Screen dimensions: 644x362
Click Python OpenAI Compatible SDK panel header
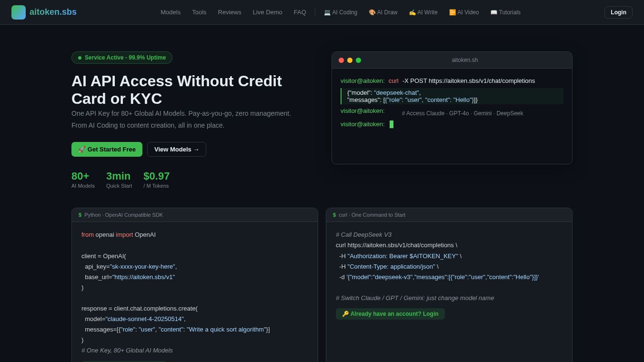[195, 215]
